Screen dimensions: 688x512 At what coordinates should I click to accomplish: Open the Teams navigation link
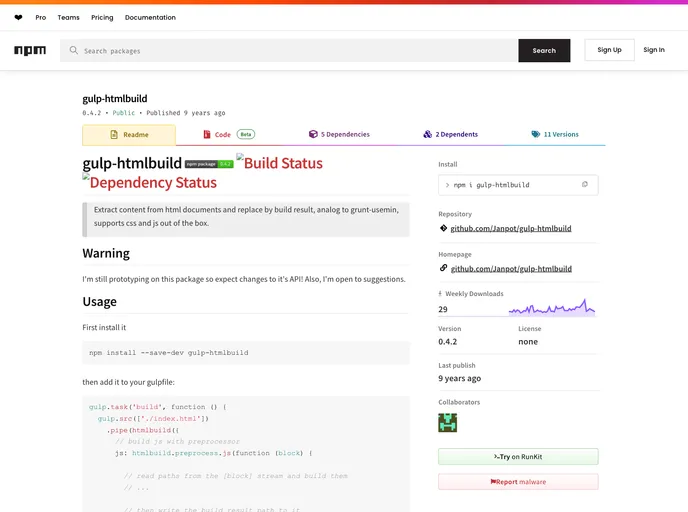click(68, 18)
